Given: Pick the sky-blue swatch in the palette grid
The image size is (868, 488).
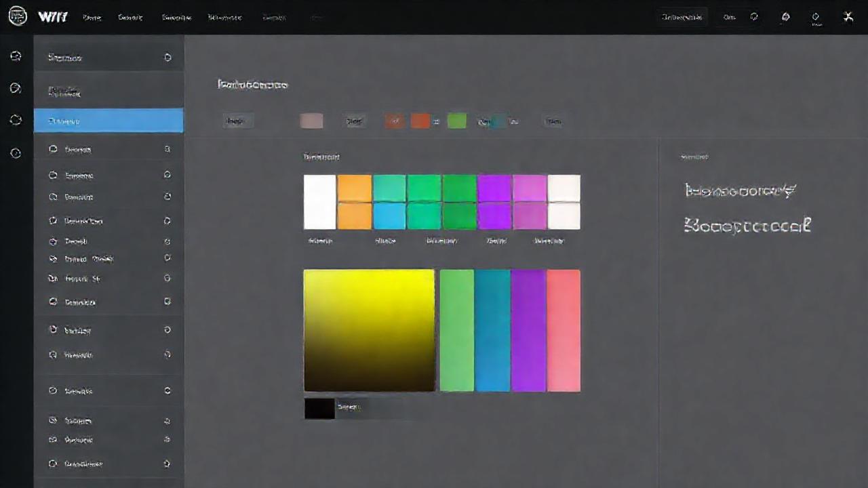Looking at the screenshot, I should click(389, 216).
